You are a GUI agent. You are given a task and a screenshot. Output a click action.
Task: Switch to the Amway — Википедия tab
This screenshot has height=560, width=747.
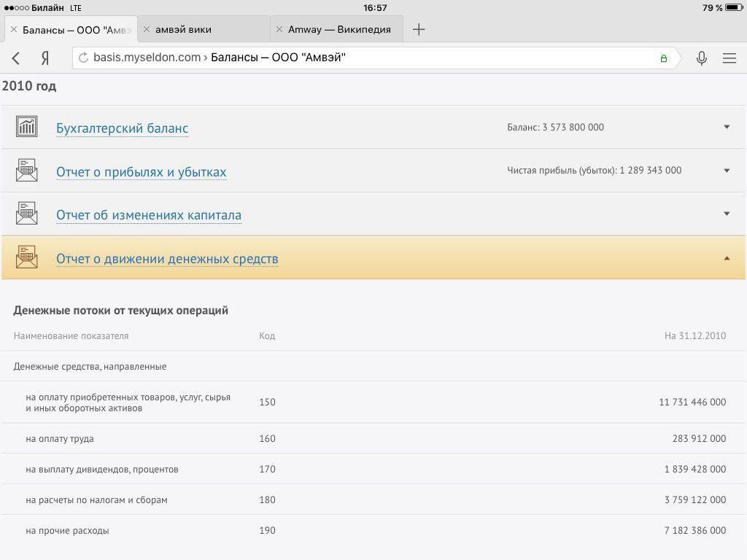340,29
